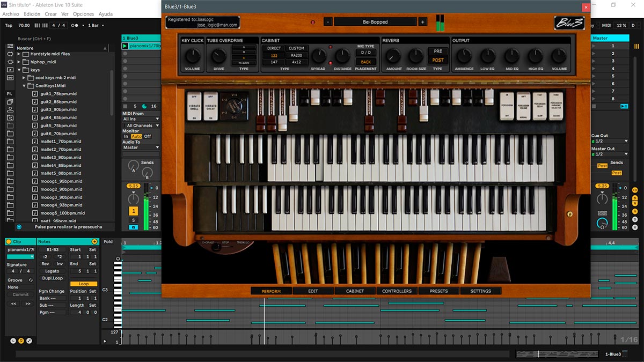This screenshot has height=362, width=644.
Task: Collapse the keys folder
Action: point(19,70)
